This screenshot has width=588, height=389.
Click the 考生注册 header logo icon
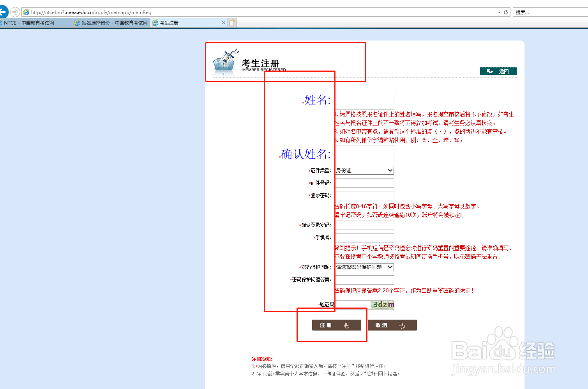pyautogui.click(x=225, y=62)
